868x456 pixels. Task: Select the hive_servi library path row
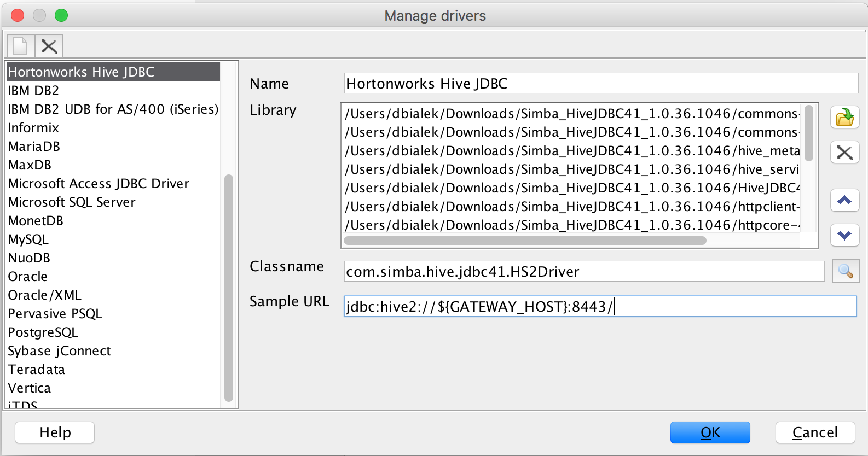[571, 169]
